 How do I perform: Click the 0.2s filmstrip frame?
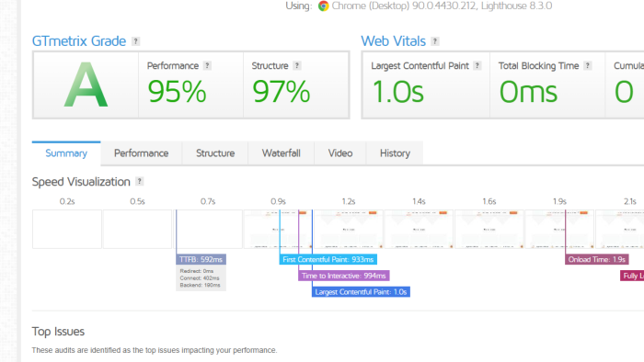point(67,229)
